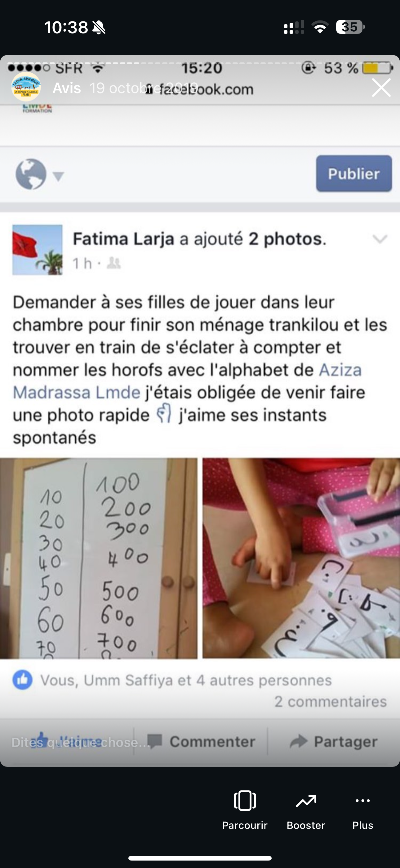Open the Aziza Madrassa Lmde link
The width and height of the screenshot is (400, 868).
187,381
